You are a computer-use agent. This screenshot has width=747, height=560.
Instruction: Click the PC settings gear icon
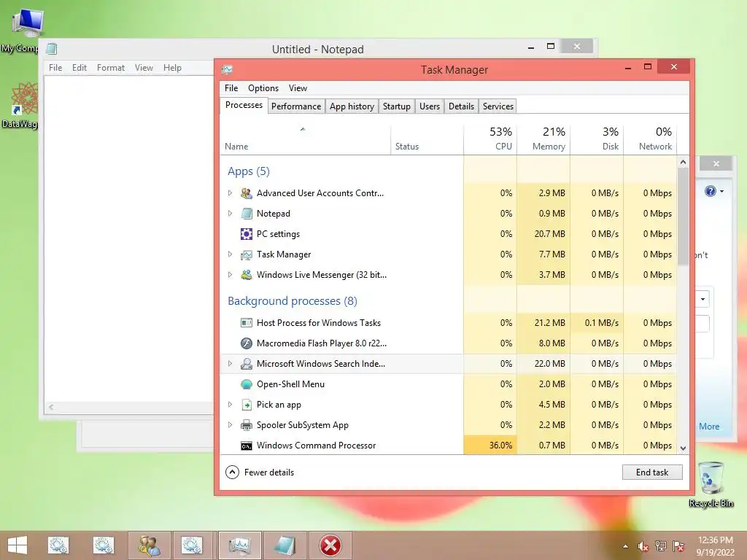point(247,234)
